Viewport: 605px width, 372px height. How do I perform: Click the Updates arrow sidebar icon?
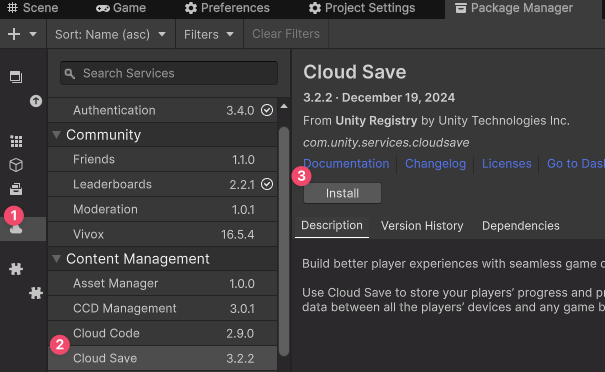click(x=36, y=101)
